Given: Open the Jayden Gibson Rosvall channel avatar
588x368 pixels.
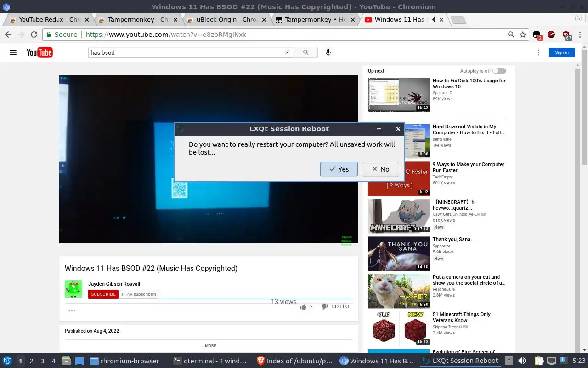Looking at the screenshot, I should (x=73, y=289).
